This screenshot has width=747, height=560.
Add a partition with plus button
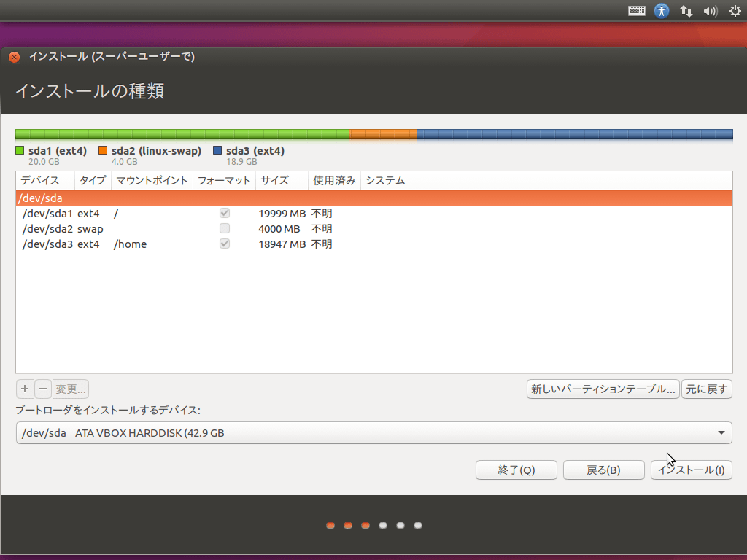pos(24,389)
